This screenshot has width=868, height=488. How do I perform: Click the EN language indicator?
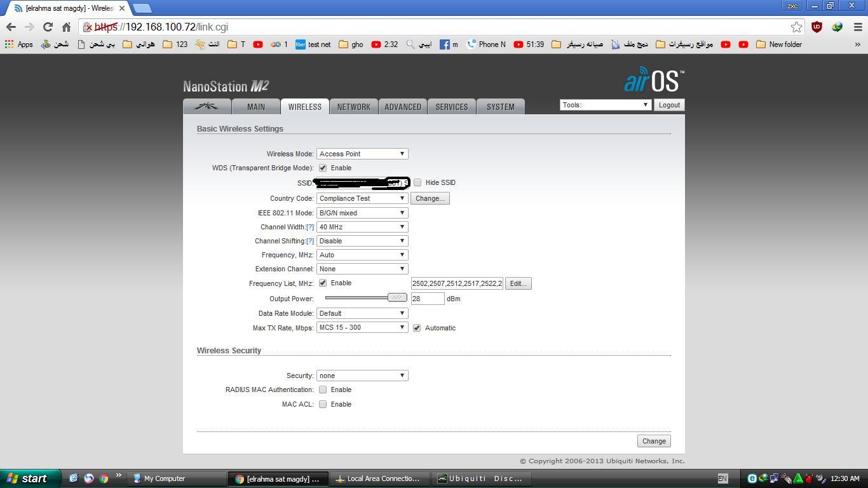tap(722, 478)
